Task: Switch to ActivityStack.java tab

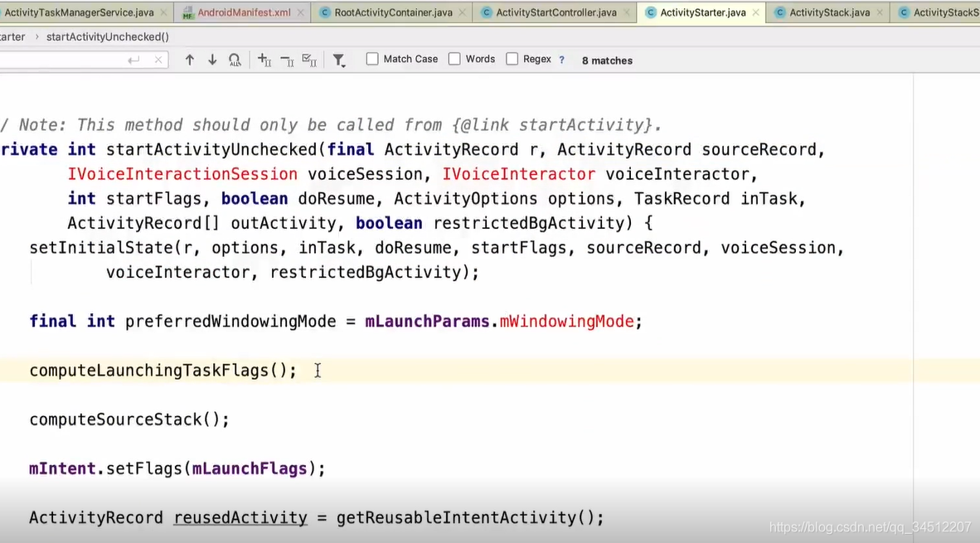Action: click(x=829, y=12)
